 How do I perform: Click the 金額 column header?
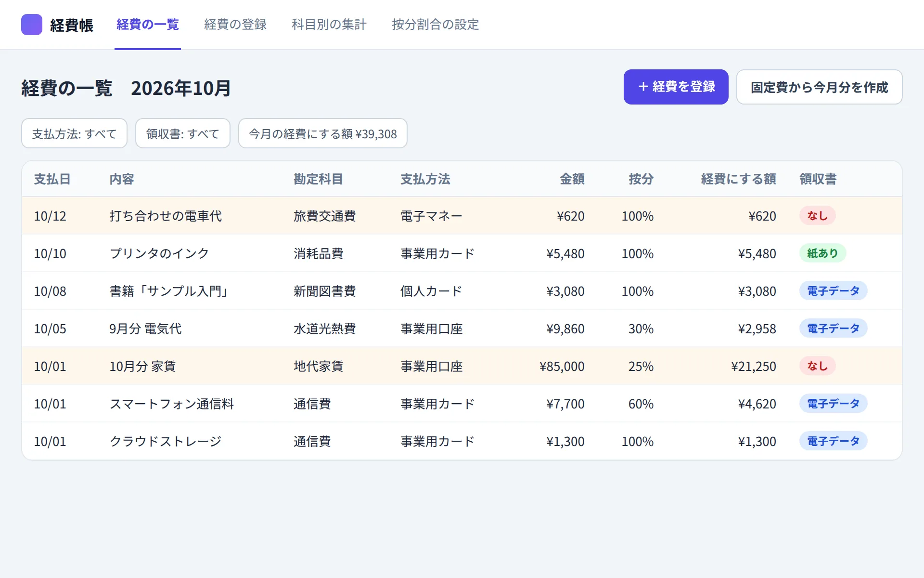572,179
